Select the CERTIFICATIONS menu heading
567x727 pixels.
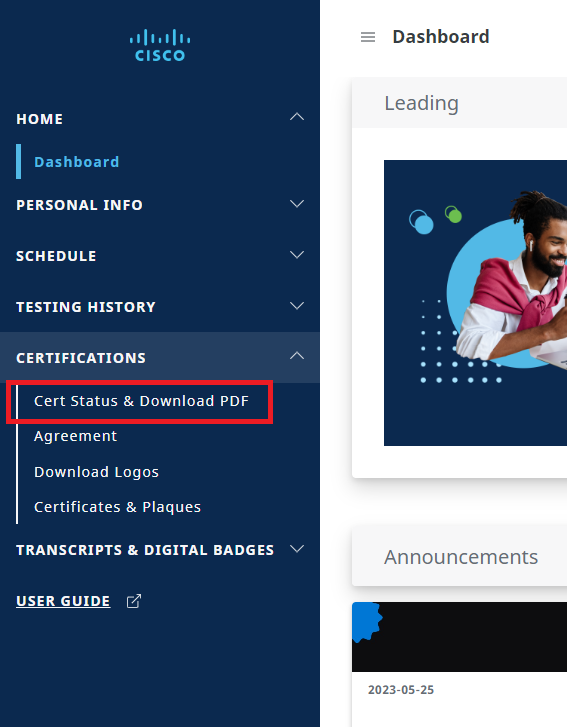click(81, 358)
